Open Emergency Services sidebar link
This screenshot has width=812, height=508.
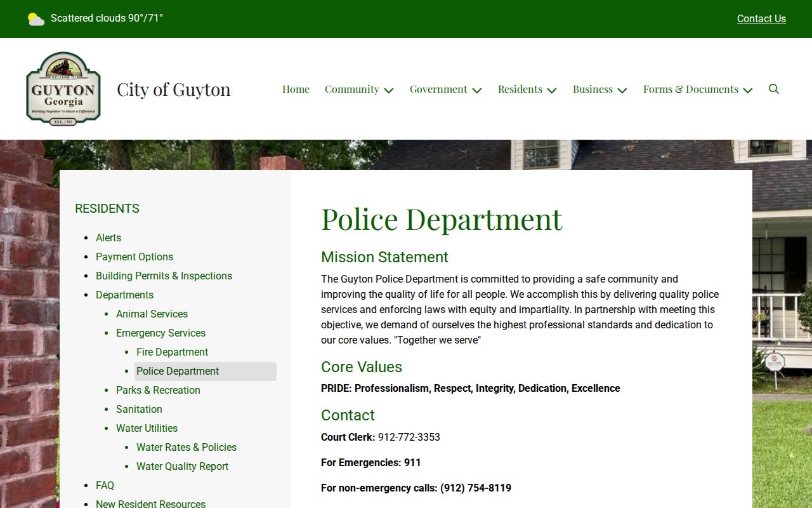click(160, 333)
